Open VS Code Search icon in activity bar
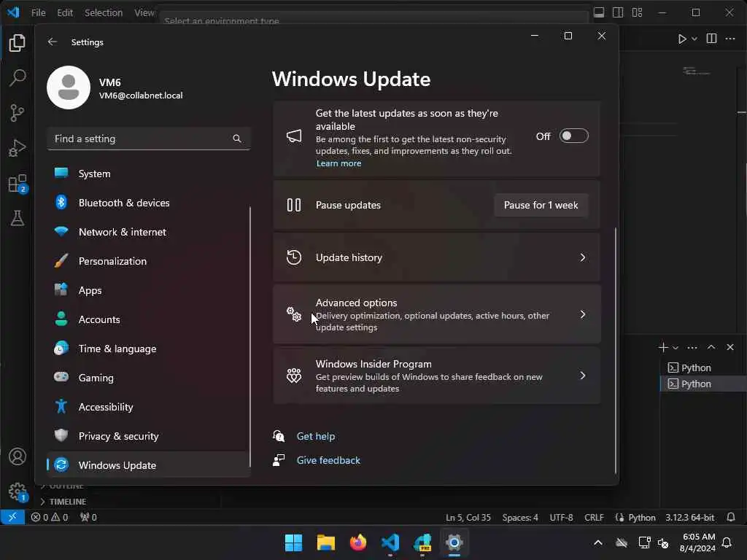The image size is (747, 560). (x=18, y=77)
